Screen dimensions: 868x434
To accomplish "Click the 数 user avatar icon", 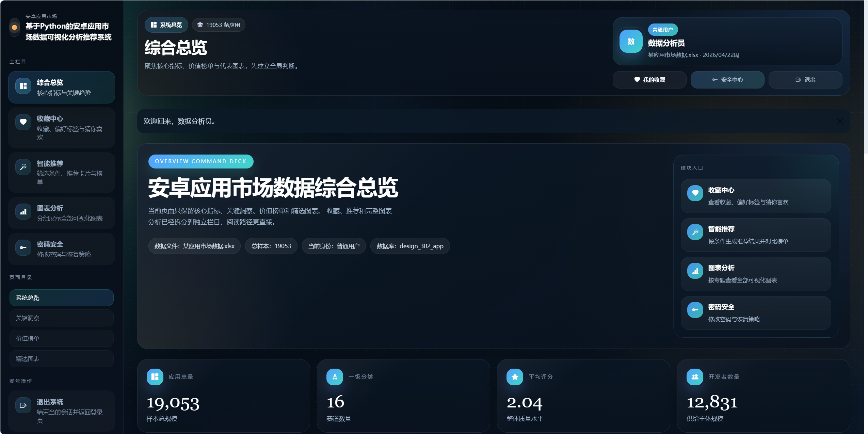I will [x=631, y=42].
